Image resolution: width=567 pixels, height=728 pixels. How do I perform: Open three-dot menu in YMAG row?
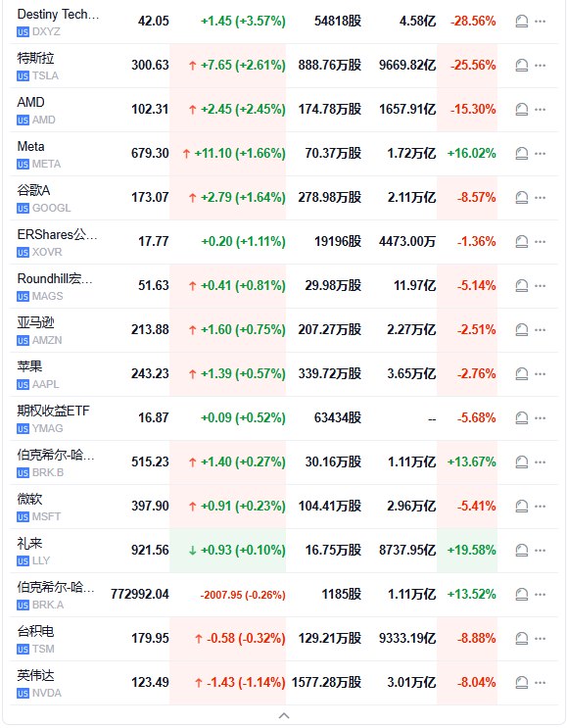click(x=541, y=418)
